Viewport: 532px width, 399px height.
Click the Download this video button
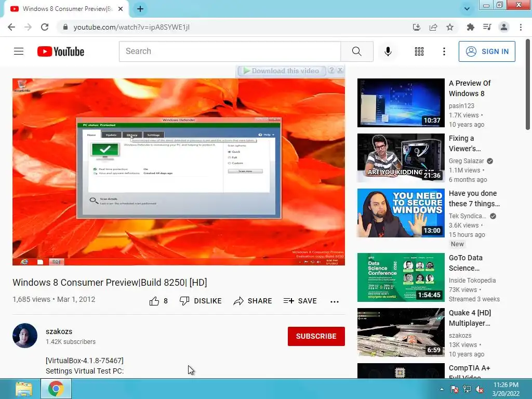coord(281,71)
